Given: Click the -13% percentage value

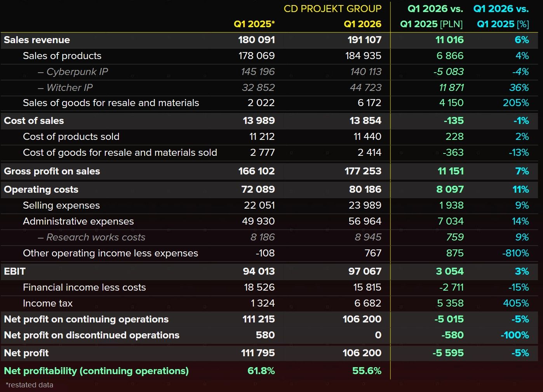Looking at the screenshot, I should 519,153.
